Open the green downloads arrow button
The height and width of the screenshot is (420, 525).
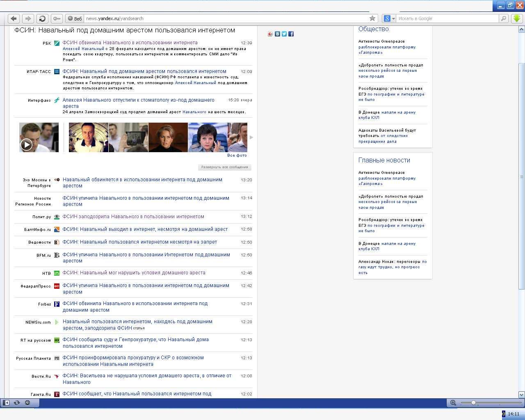click(516, 18)
